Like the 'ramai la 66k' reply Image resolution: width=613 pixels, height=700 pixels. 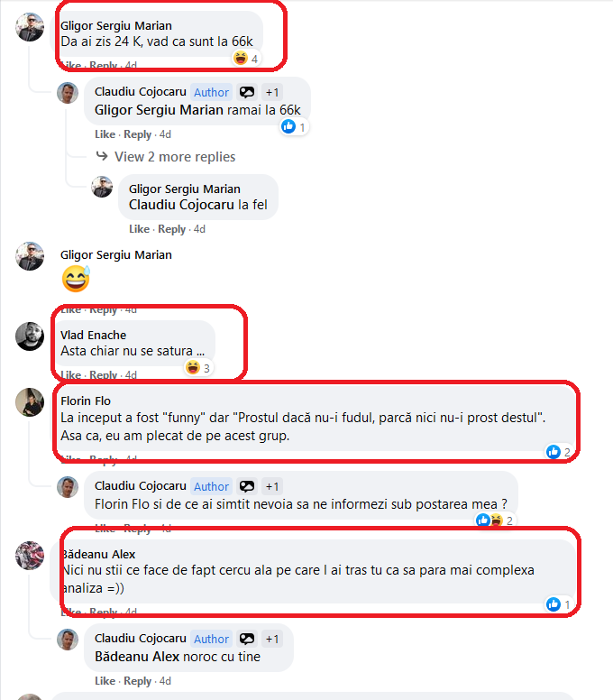tap(105, 134)
